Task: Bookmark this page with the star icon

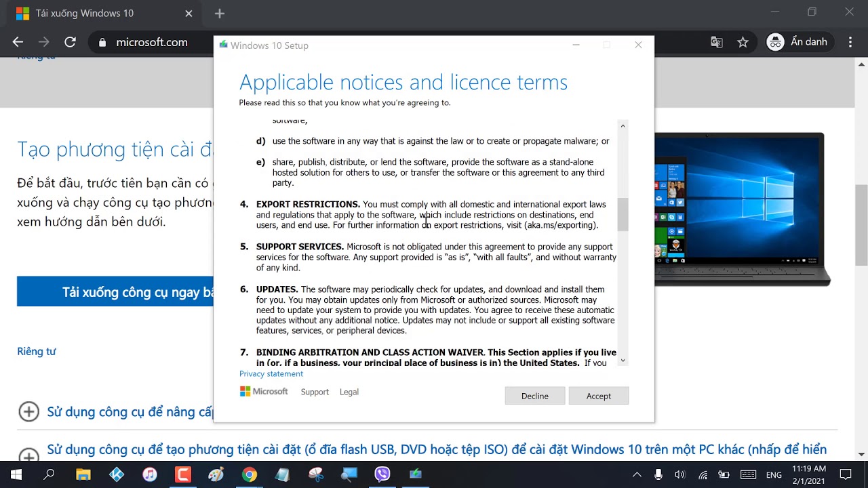Action: pyautogui.click(x=743, y=42)
